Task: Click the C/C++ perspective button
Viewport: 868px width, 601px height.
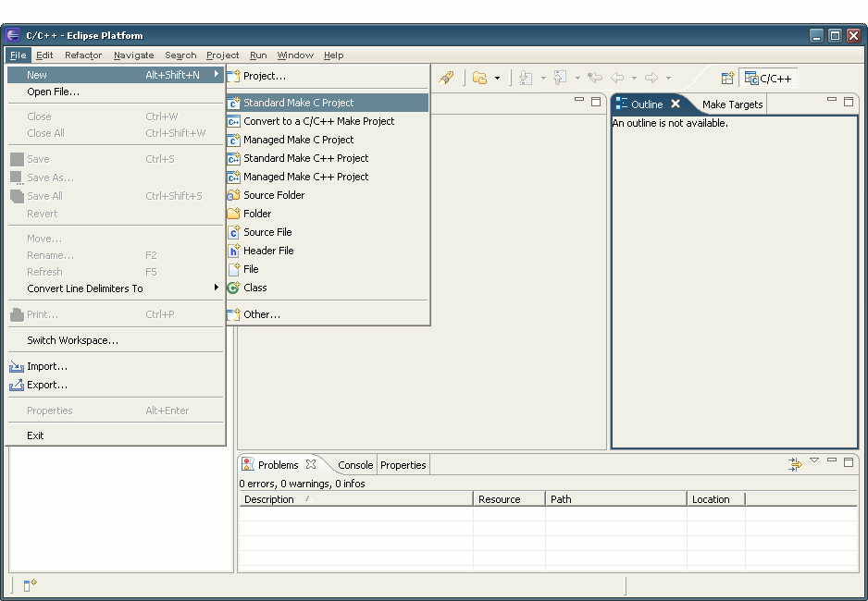Action: pyautogui.click(x=768, y=79)
